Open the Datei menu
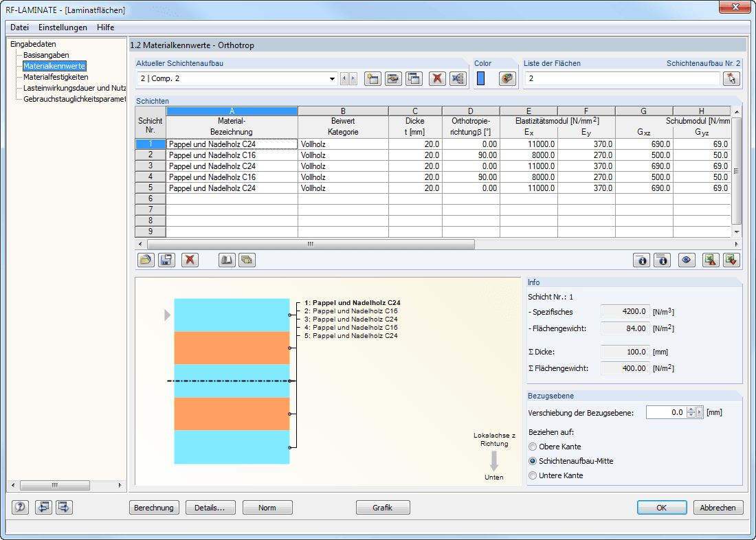756x540 pixels. pyautogui.click(x=19, y=27)
